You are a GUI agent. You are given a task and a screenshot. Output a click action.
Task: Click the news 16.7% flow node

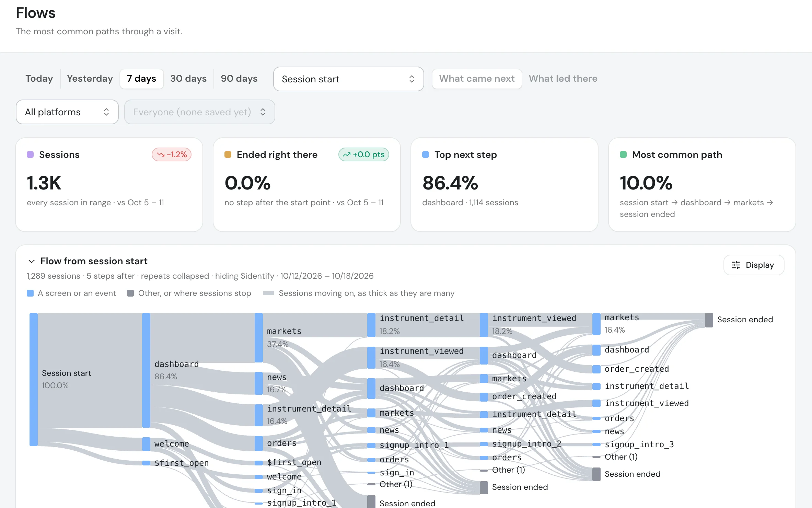[259, 383]
